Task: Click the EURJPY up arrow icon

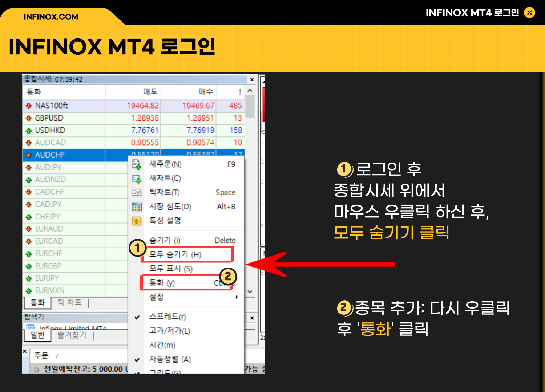Action: coord(29,279)
